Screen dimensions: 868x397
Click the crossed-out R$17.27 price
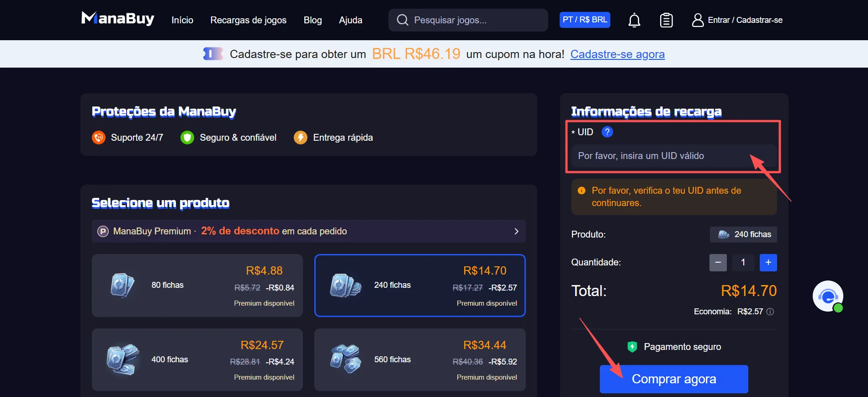pos(467,288)
